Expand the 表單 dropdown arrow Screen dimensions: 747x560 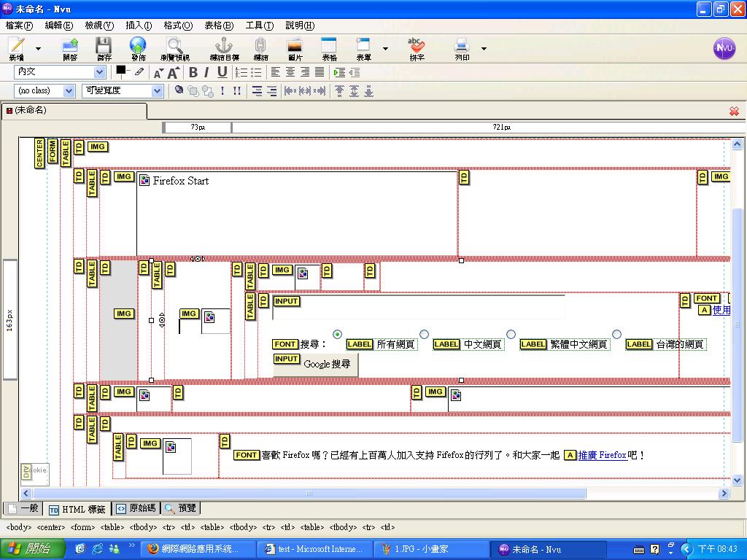pos(385,49)
